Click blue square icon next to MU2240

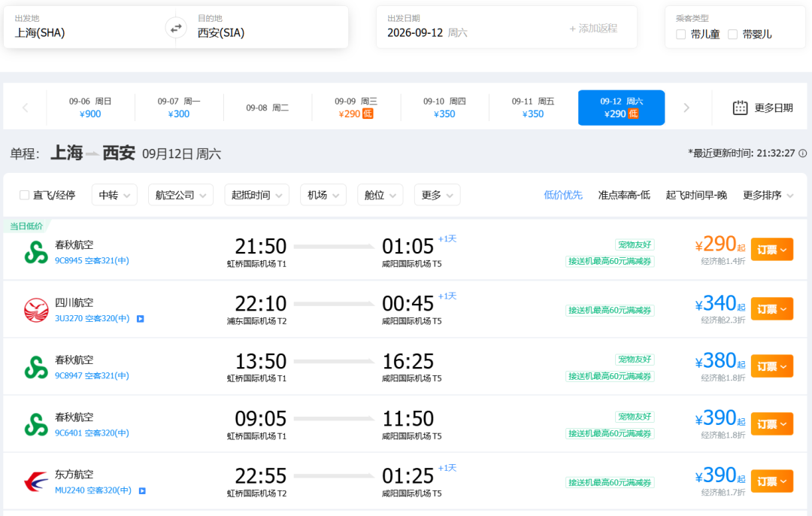click(142, 490)
